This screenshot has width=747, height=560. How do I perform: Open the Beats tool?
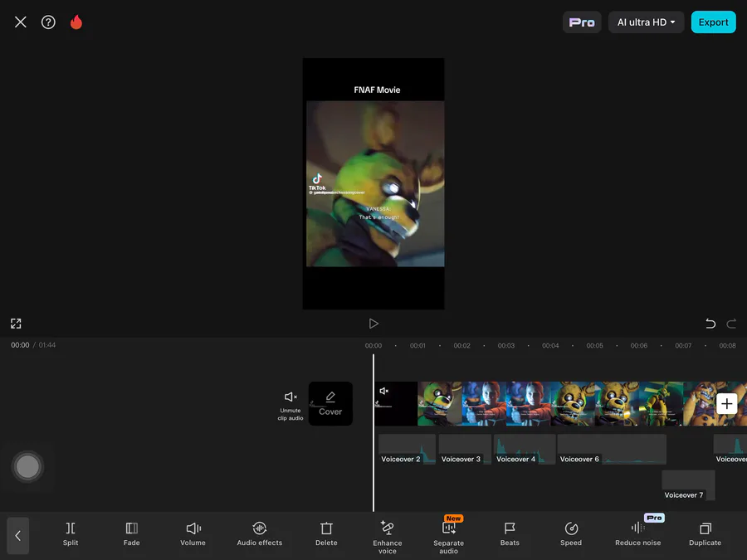(x=510, y=534)
